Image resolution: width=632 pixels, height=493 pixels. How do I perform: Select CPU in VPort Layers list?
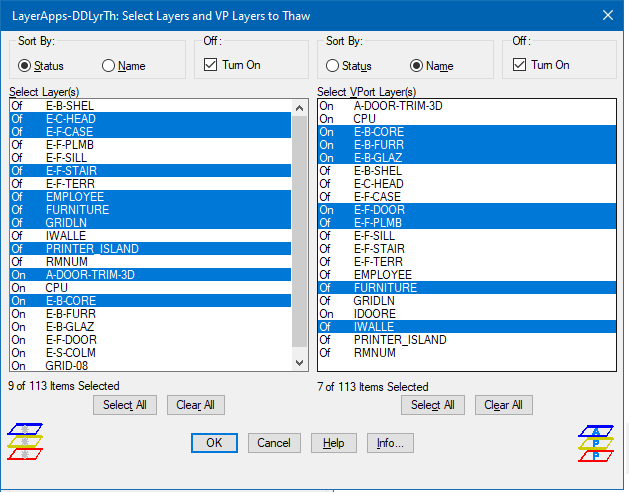467,119
